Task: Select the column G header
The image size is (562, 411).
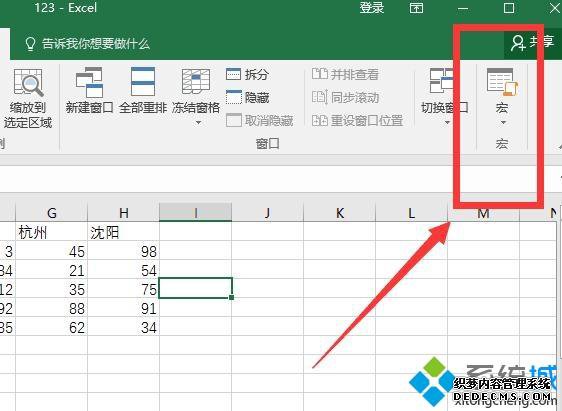Action: click(52, 213)
